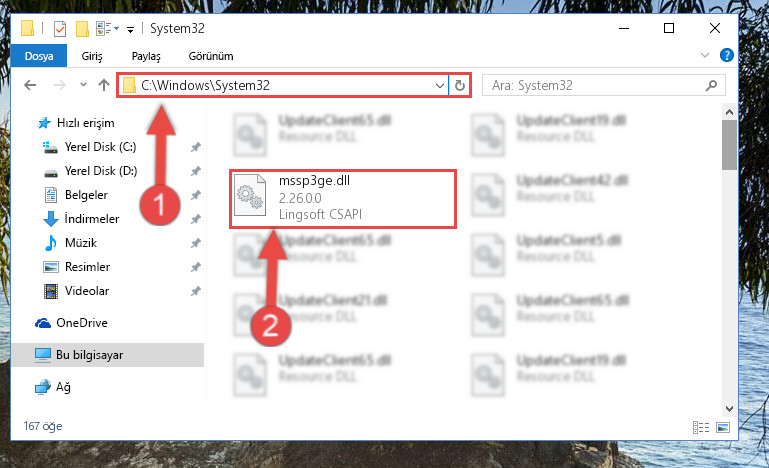Expand the address bar history dropdown

(x=439, y=86)
